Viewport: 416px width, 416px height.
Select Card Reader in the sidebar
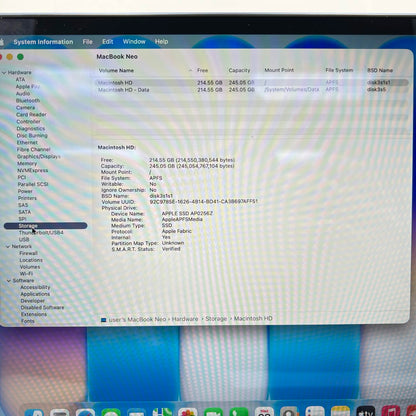tap(31, 114)
